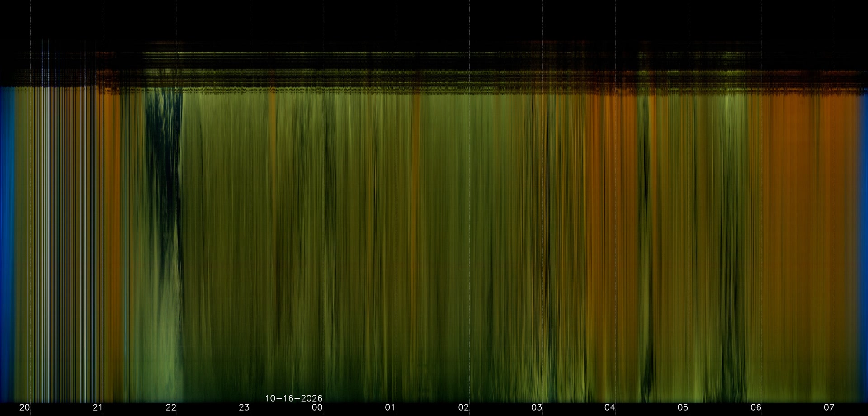The width and height of the screenshot is (868, 416).
Task: Click the 07 hour label
Action: 829,407
